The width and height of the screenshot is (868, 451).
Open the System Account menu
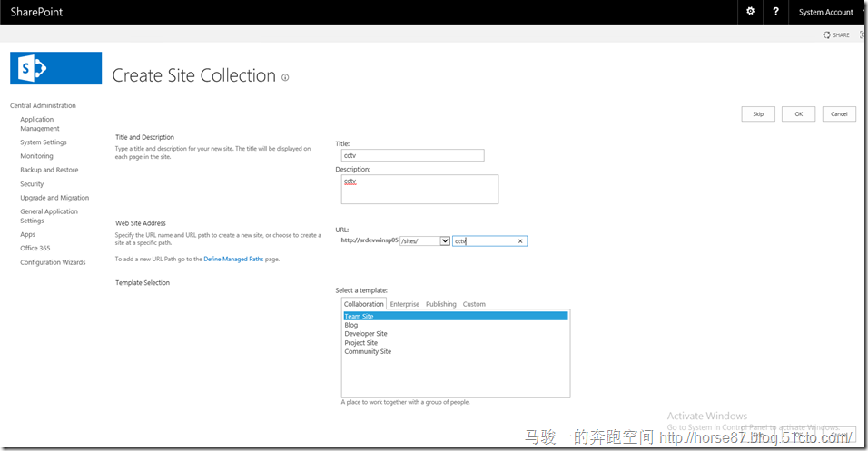point(826,12)
